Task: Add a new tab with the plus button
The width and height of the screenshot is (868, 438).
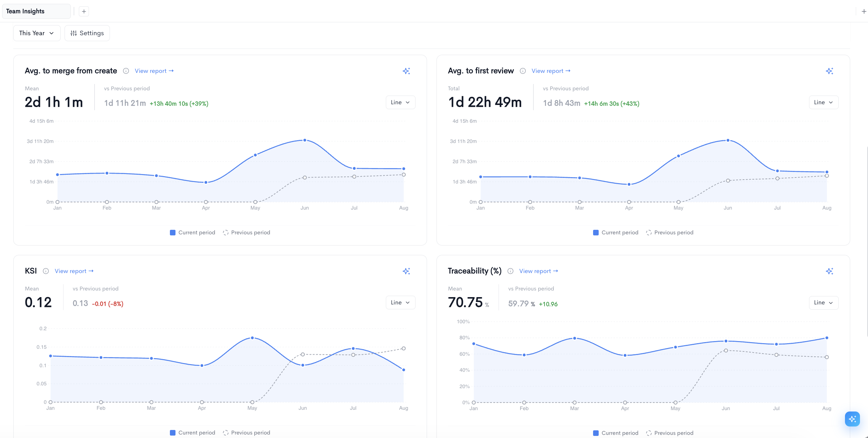Action: click(84, 12)
